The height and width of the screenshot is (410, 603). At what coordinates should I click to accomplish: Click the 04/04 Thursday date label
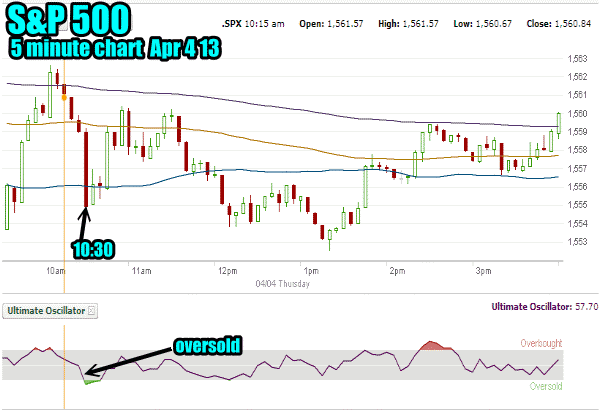(283, 284)
